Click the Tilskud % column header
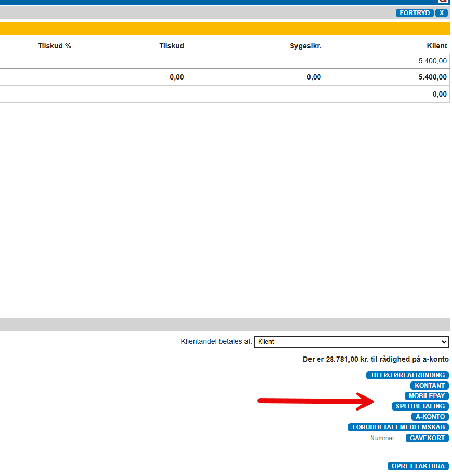 coord(55,46)
